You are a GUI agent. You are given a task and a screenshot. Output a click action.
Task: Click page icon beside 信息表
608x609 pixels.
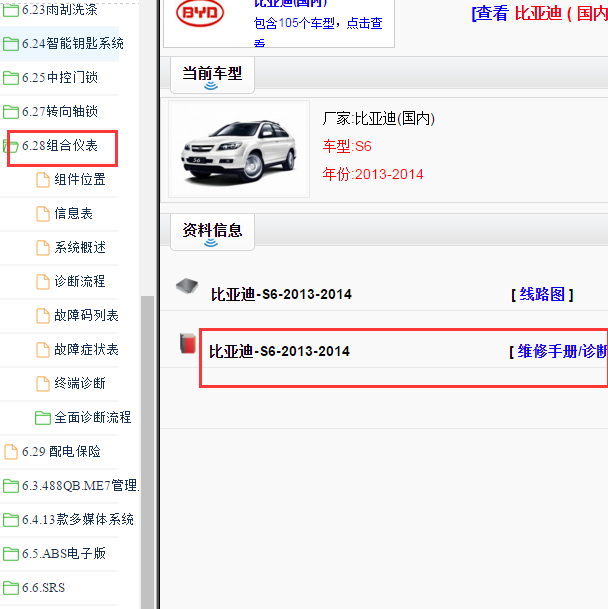point(43,214)
